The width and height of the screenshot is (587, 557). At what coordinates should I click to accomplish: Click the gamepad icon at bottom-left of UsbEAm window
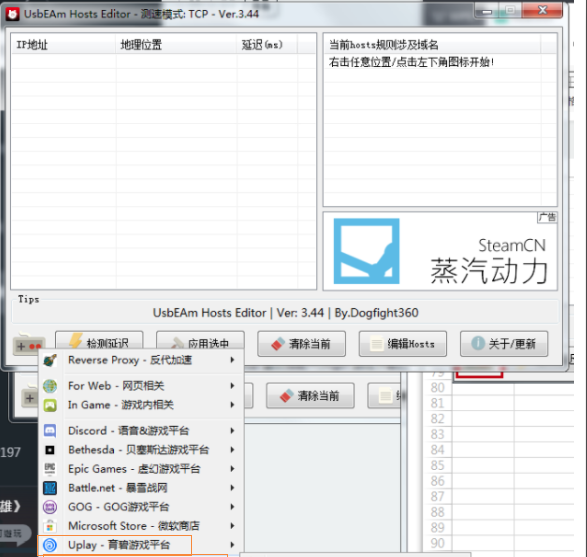pos(29,343)
